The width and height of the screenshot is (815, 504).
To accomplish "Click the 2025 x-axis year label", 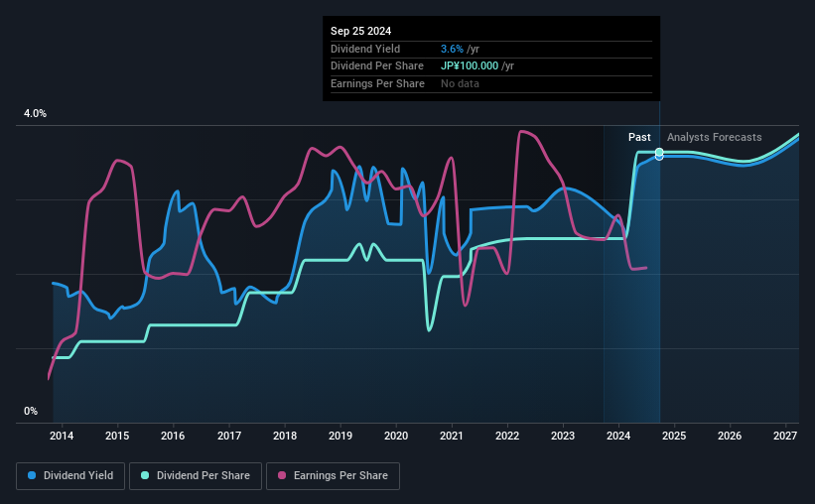I will click(x=674, y=436).
